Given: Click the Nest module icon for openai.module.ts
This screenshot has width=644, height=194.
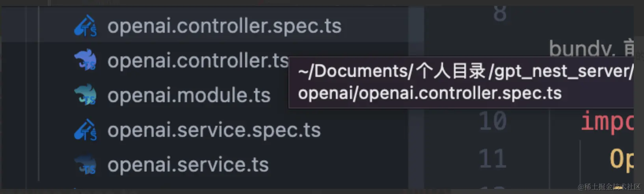Looking at the screenshot, I should (x=86, y=95).
